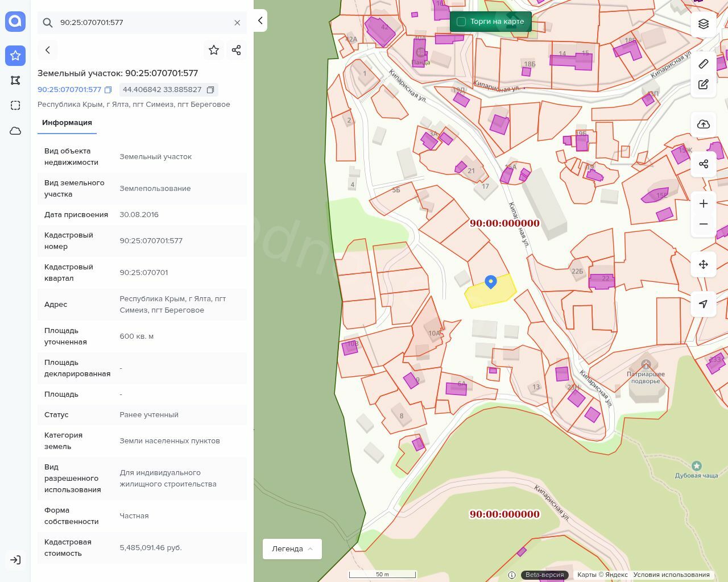728x582 pixels.
Task: Collapse the left information sidebar
Action: pos(260,20)
